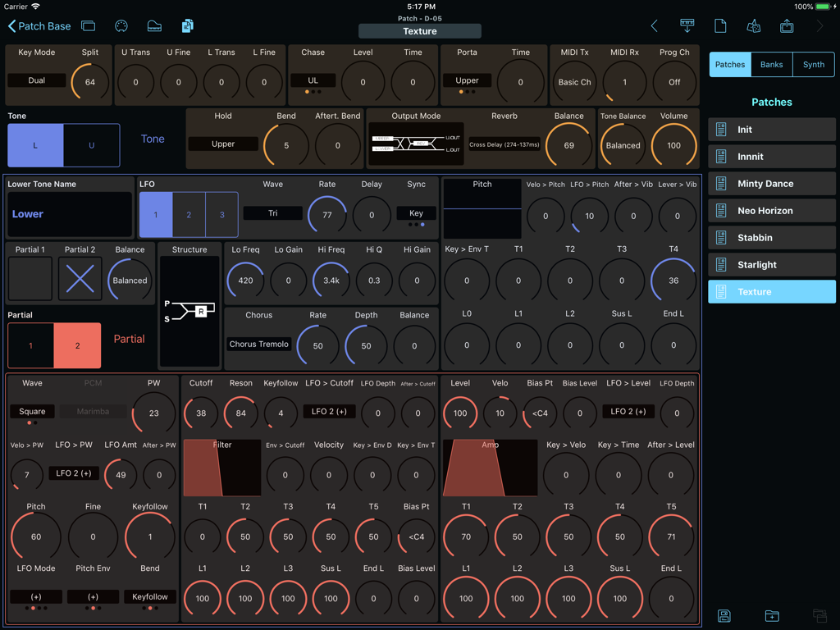
Task: Load the Starlight patch
Action: 771,264
